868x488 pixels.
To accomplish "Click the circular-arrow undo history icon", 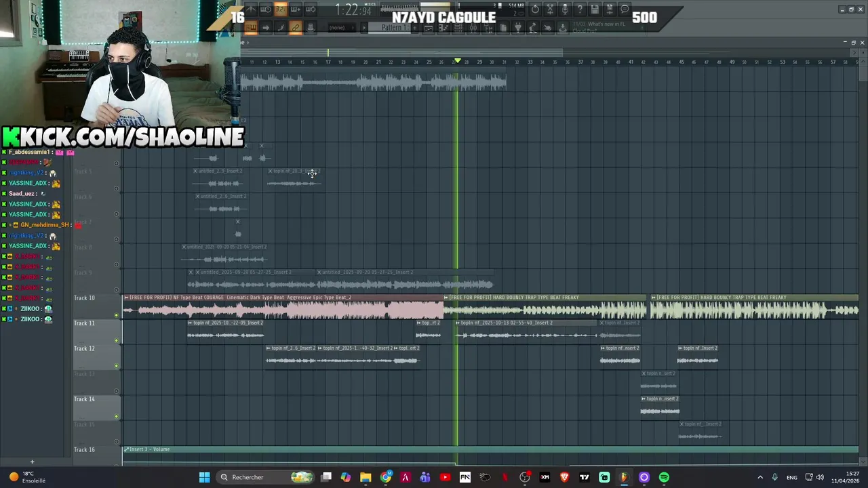I will coord(535,9).
